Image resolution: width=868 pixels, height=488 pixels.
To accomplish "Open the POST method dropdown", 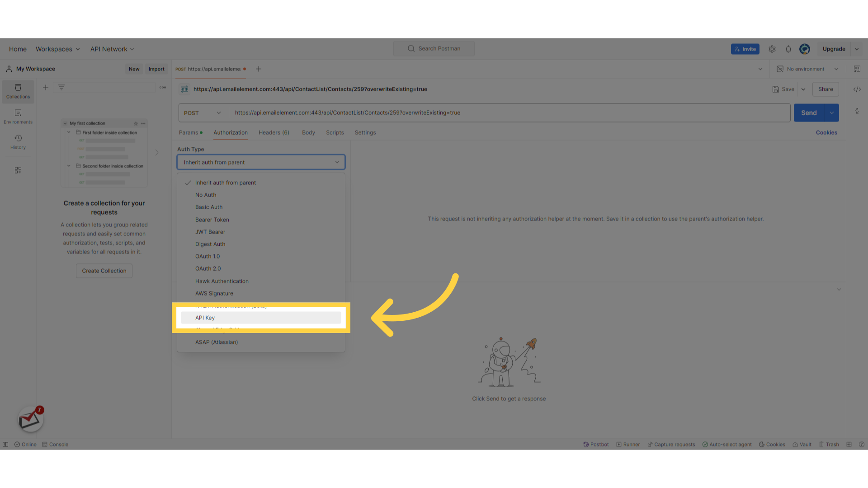I will (203, 113).
